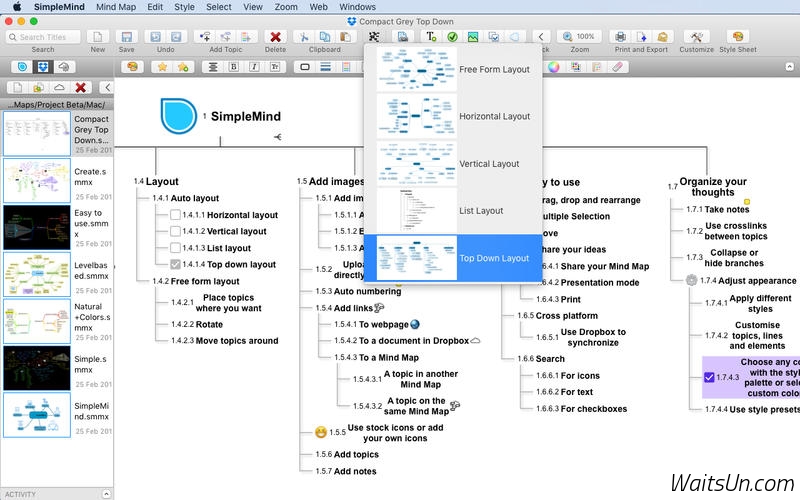
Task: Select the SimpleMind central topic
Action: (x=245, y=116)
